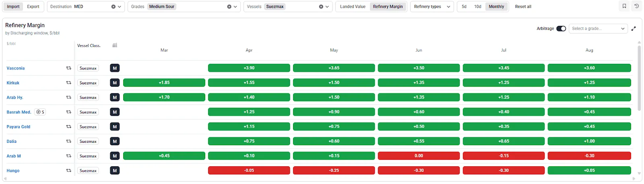Image resolution: width=644 pixels, height=184 pixels.
Task: Open Suezmax vessel class for Hungo
Action: click(88, 171)
